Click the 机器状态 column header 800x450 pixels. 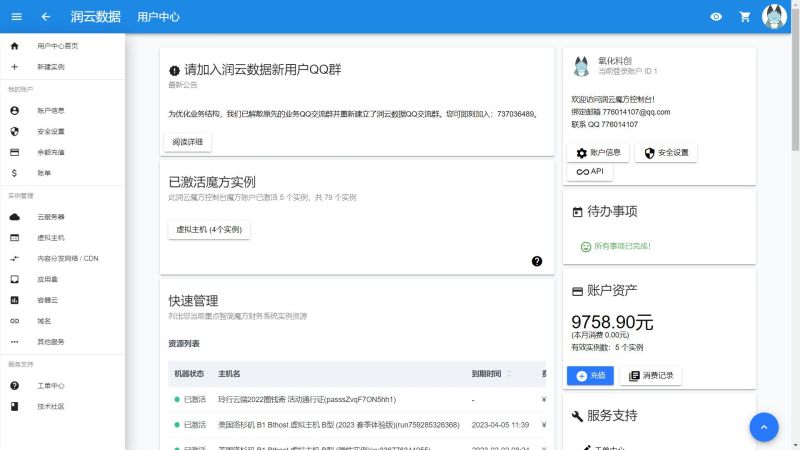[x=189, y=374]
